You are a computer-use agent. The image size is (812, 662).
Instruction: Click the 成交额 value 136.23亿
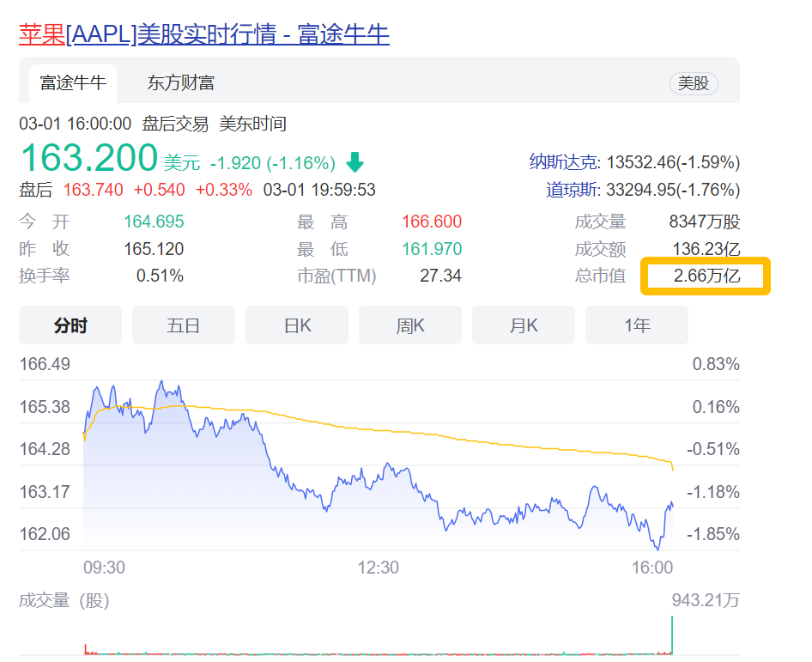click(706, 249)
